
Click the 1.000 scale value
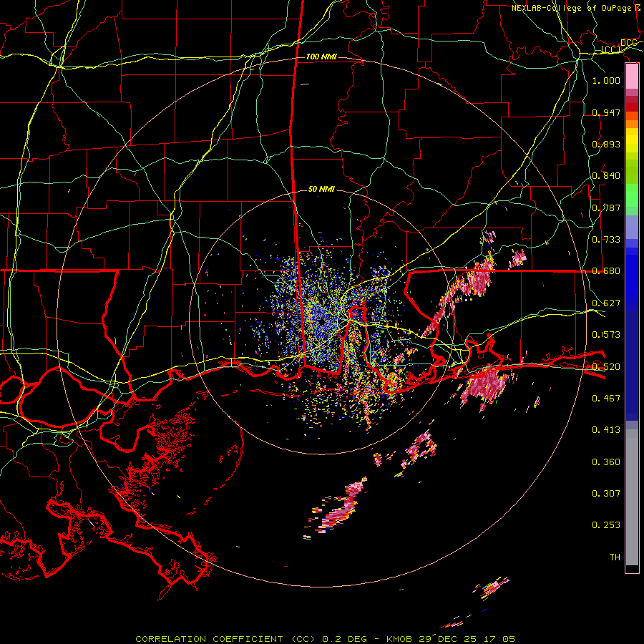(606, 80)
